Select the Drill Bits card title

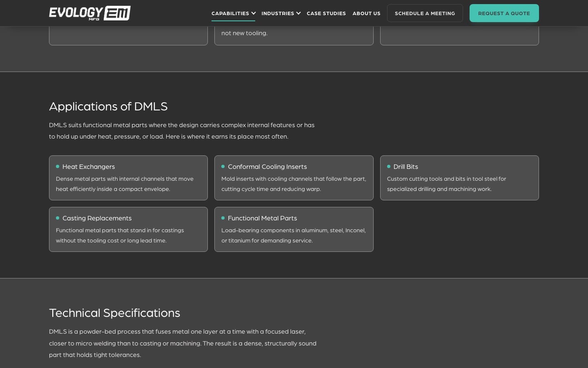pos(405,166)
